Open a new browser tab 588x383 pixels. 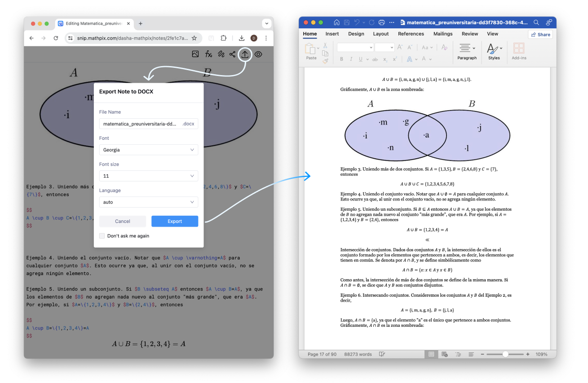[x=141, y=23]
